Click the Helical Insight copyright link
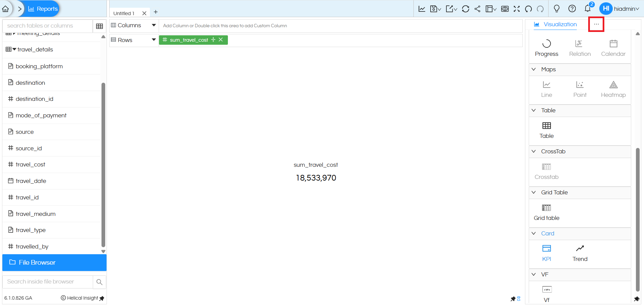The height and width of the screenshot is (306, 644). pyautogui.click(x=80, y=298)
